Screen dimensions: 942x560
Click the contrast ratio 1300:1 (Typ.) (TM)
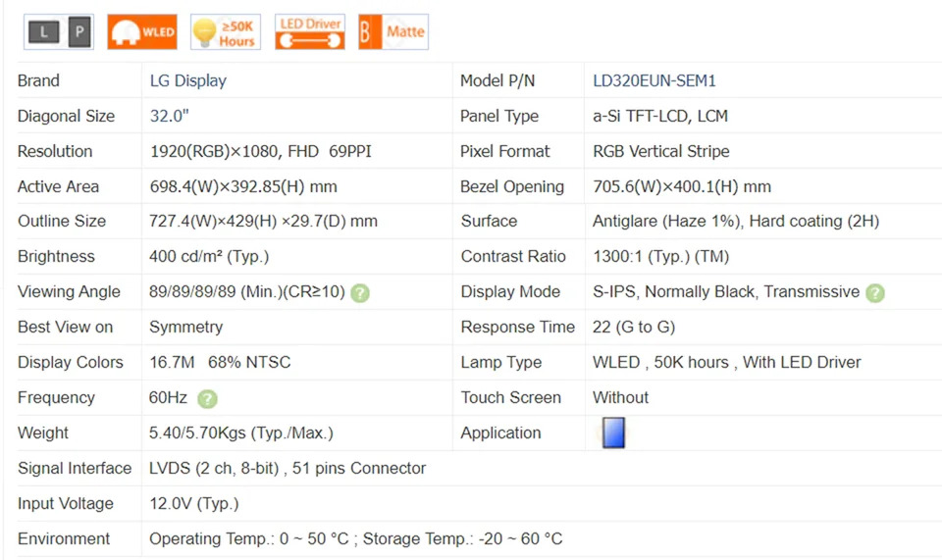click(660, 256)
